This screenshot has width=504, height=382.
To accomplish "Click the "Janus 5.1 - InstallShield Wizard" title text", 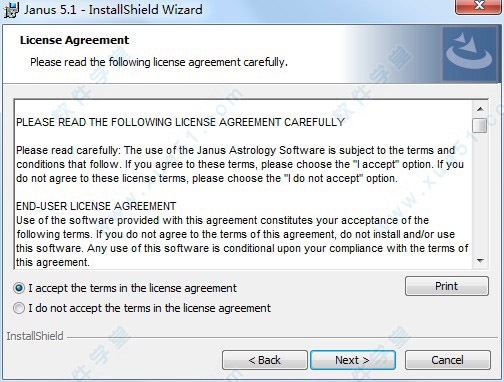I will [x=113, y=9].
